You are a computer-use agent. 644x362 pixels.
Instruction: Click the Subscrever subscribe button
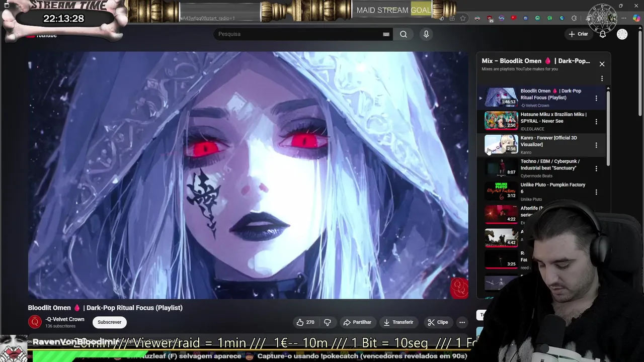(x=110, y=322)
